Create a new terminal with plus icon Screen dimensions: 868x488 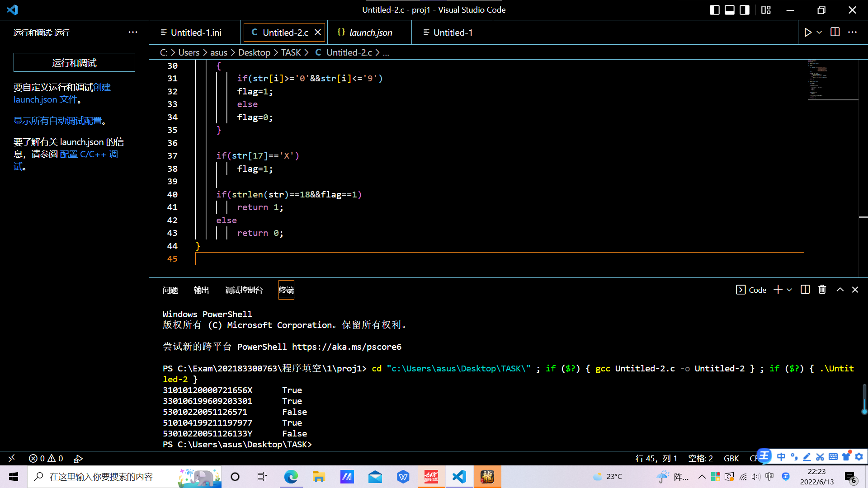coord(778,290)
